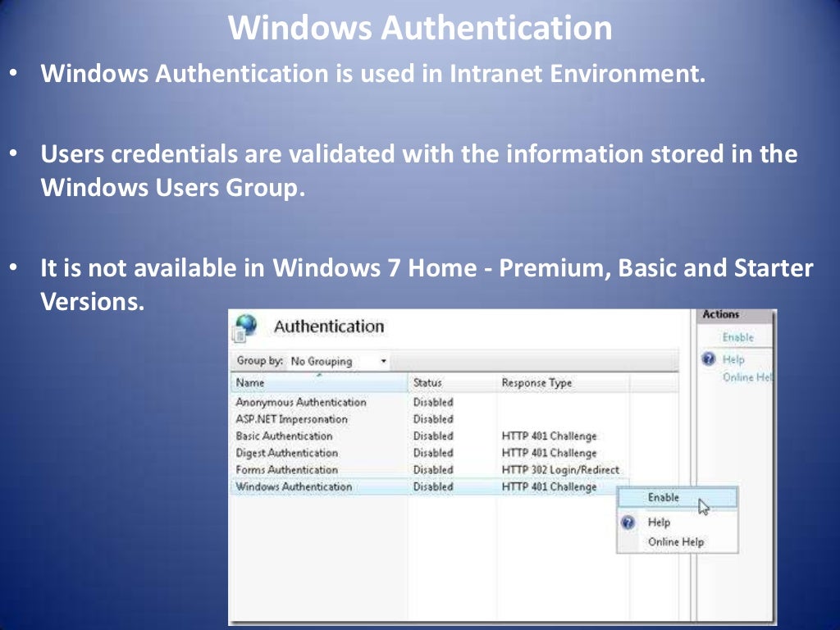
Task: Click Help link in Actions pane
Action: [x=733, y=359]
